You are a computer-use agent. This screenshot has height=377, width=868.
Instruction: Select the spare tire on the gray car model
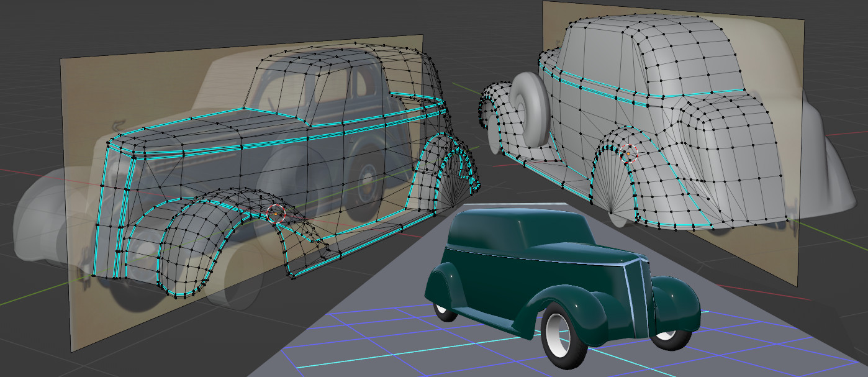coord(531,110)
